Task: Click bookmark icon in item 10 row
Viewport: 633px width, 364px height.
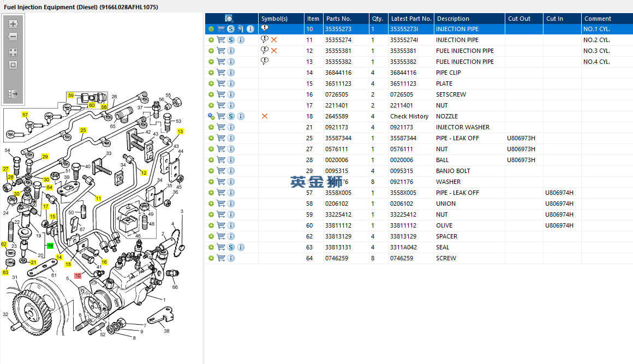Action: 241,29
